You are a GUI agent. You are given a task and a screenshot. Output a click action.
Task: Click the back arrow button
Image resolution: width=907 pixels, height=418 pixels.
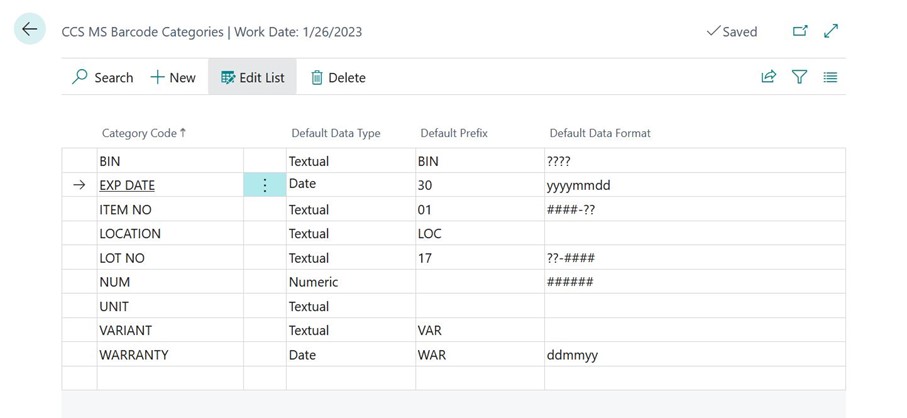(x=29, y=30)
